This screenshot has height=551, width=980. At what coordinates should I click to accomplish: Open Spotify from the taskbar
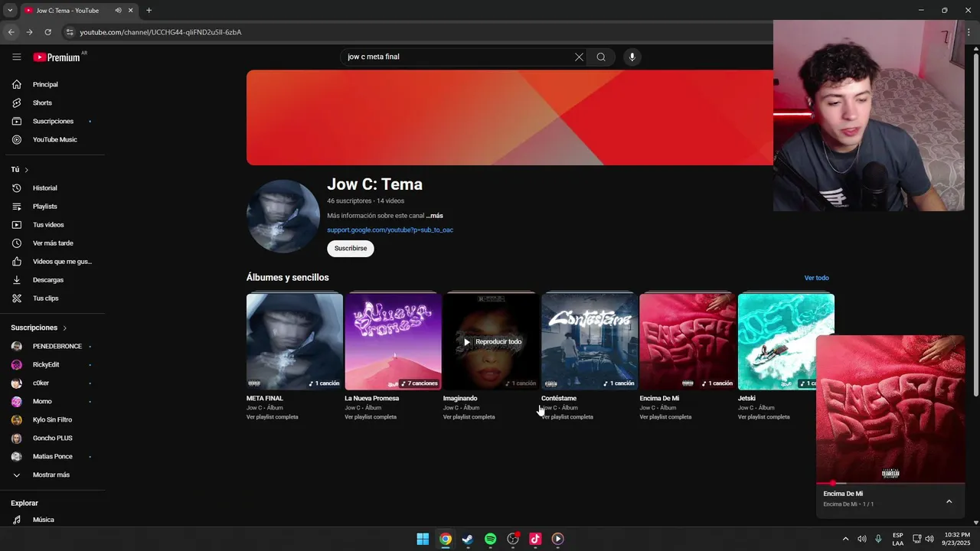[x=491, y=539]
